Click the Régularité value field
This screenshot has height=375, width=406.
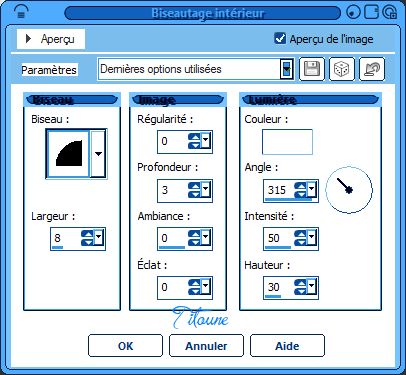pyautogui.click(x=173, y=141)
